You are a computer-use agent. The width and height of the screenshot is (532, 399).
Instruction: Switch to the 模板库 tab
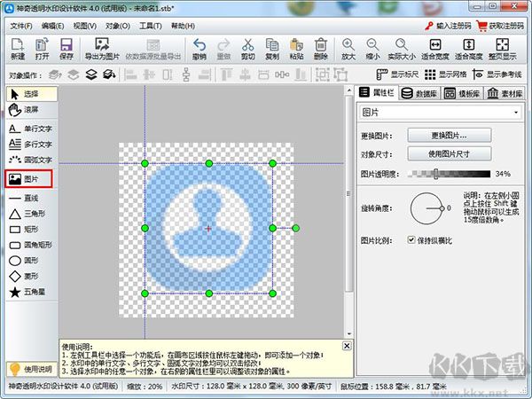click(458, 92)
